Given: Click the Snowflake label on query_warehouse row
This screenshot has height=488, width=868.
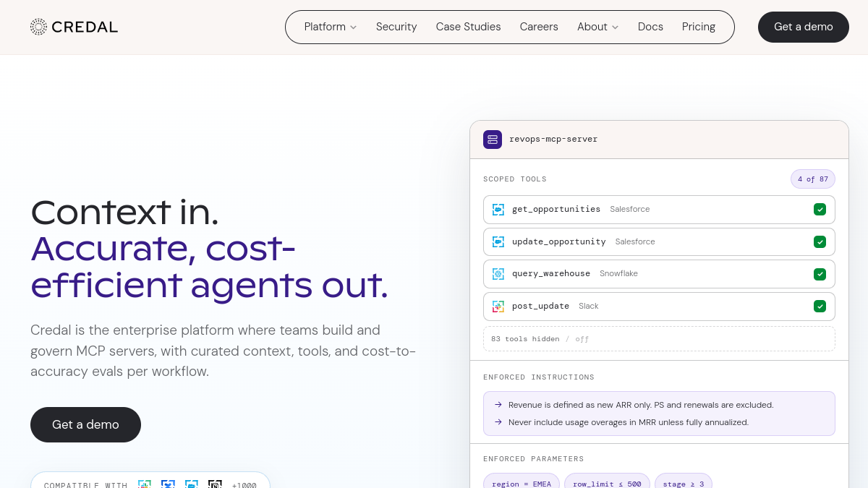Looking at the screenshot, I should pyautogui.click(x=618, y=274).
